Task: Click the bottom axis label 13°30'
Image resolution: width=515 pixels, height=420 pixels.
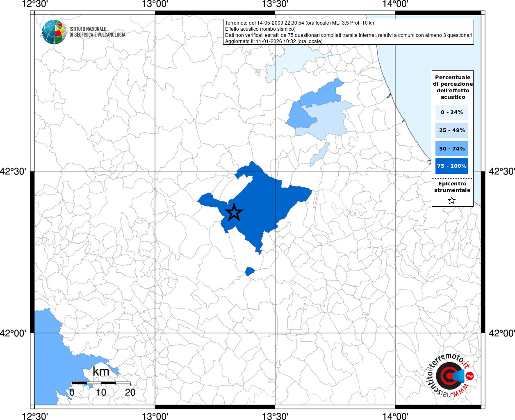Action: 275,416
